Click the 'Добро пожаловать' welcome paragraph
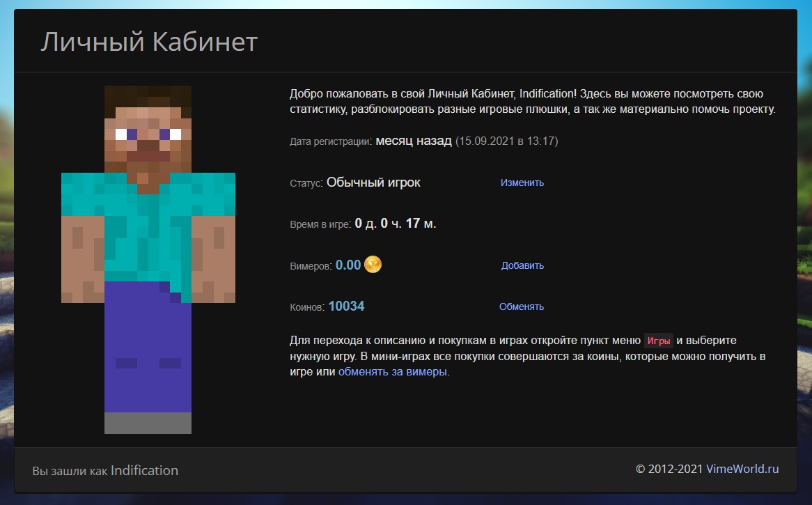Image resolution: width=812 pixels, height=505 pixels. 532,102
